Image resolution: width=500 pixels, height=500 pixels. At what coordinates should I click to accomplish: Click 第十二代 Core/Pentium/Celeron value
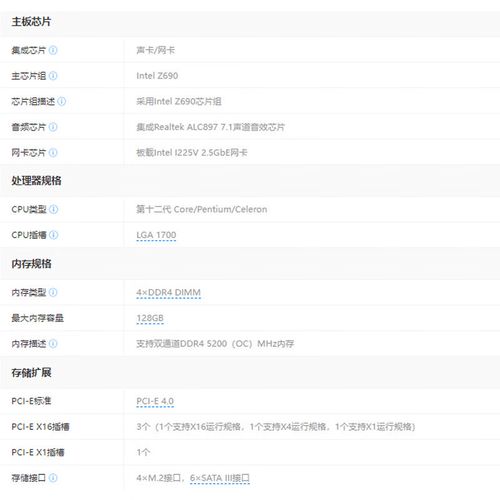click(202, 209)
